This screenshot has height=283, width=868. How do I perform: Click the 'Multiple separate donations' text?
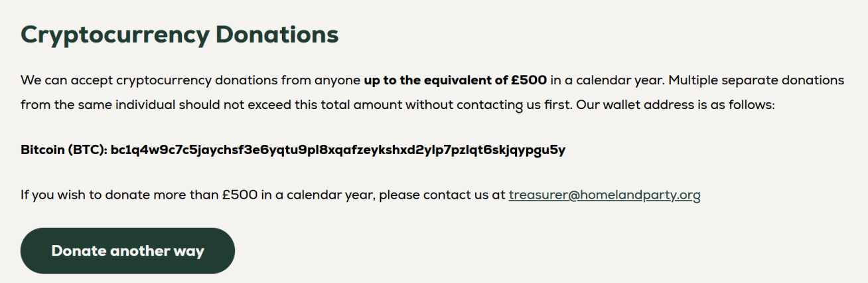756,81
